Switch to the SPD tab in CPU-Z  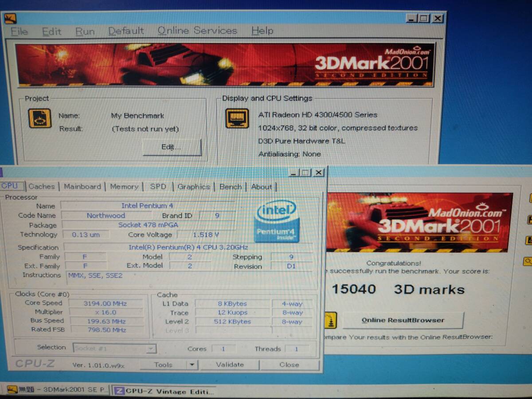[x=158, y=187]
